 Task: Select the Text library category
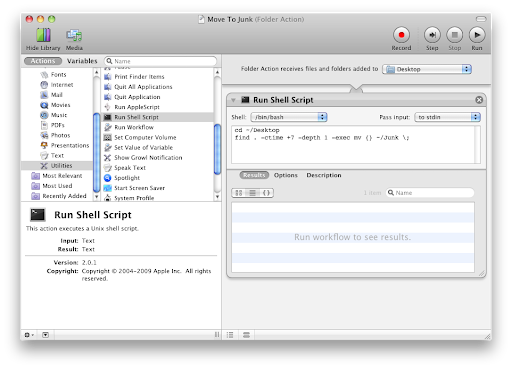point(57,156)
